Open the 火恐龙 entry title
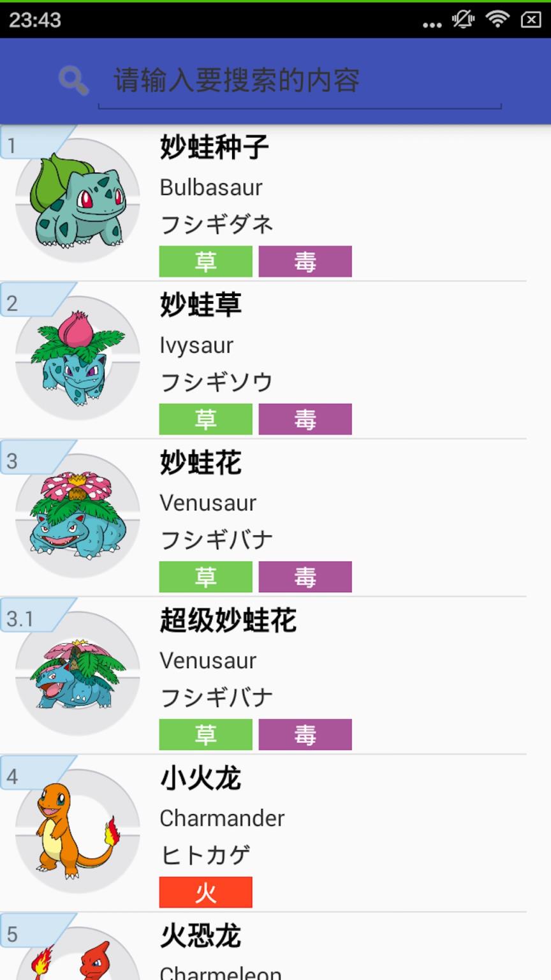551x980 pixels. point(200,936)
